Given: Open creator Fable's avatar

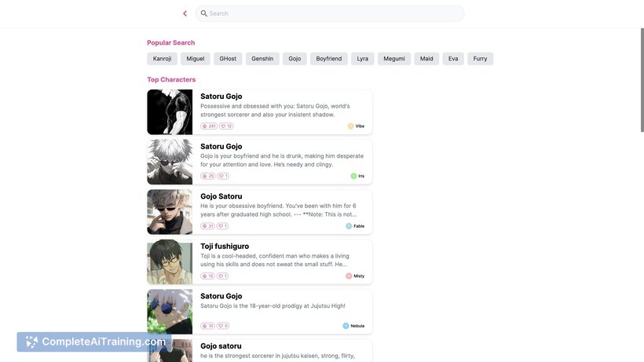Looking at the screenshot, I should [349, 226].
